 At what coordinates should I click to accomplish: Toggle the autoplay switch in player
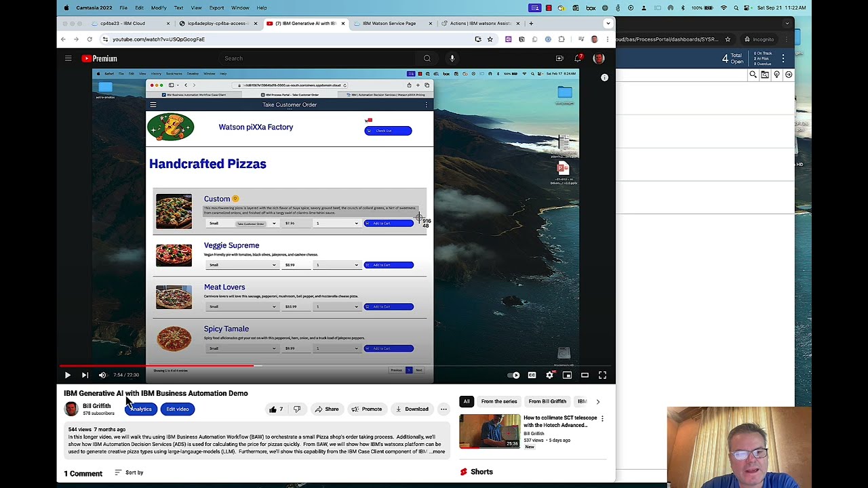point(514,375)
